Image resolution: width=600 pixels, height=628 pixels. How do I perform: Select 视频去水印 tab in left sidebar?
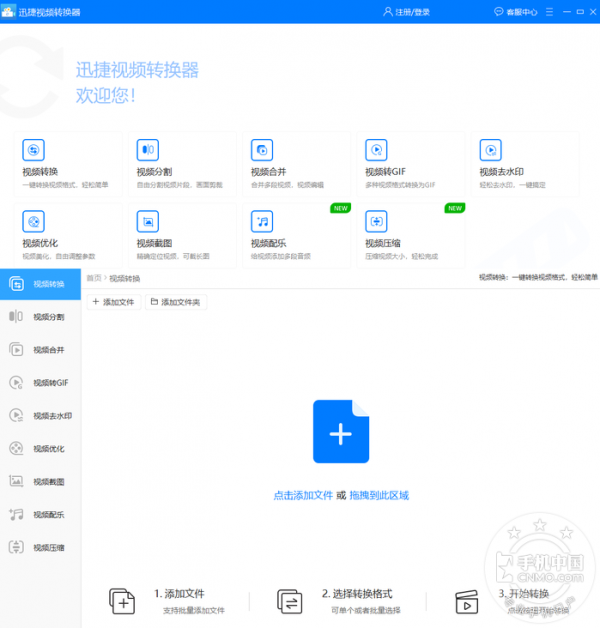[40, 415]
